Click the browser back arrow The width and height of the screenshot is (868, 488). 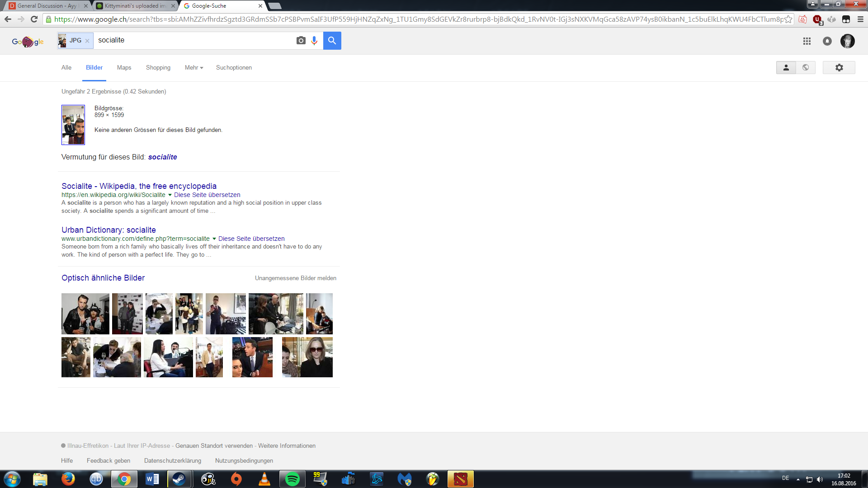(8, 19)
